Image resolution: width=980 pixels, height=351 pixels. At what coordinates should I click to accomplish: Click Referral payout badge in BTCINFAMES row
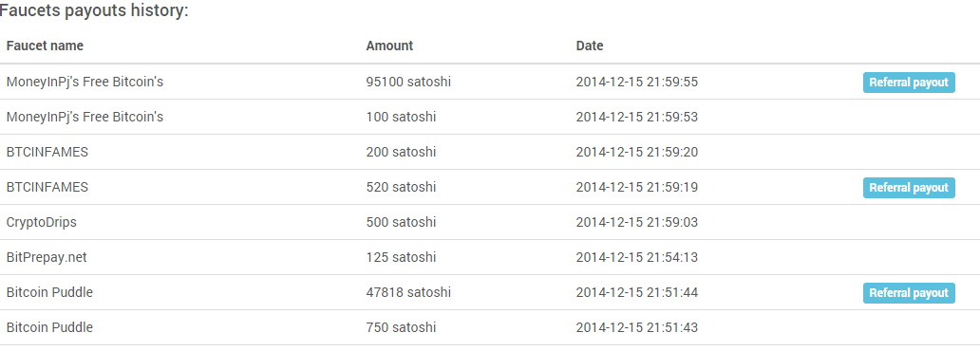[x=909, y=188]
